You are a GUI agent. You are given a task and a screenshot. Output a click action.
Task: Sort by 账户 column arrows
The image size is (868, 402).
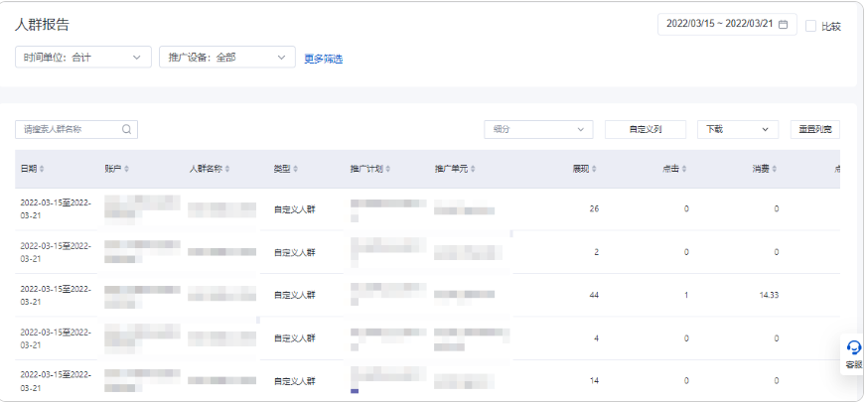[127, 169]
